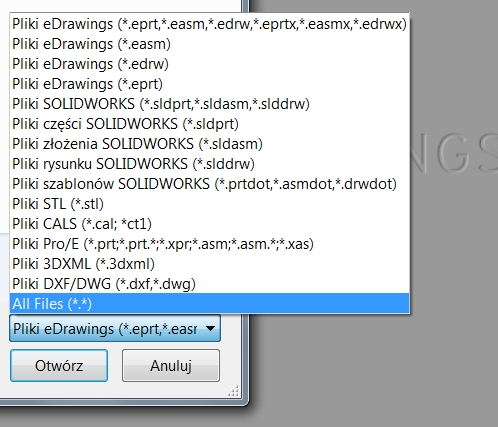Select Pliki SOLIDWORKS sldprt, sldasm, slddrw filter
This screenshot has height=427, width=498.
tap(210, 104)
